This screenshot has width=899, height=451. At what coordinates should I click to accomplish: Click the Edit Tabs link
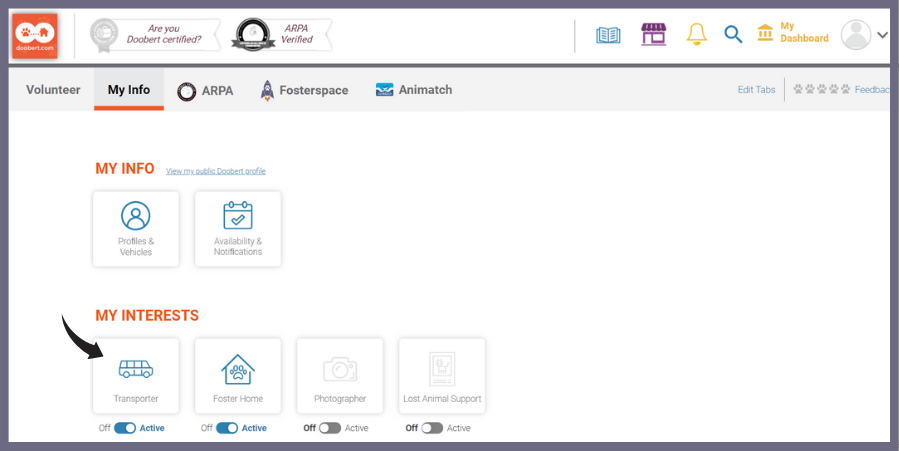point(756,90)
